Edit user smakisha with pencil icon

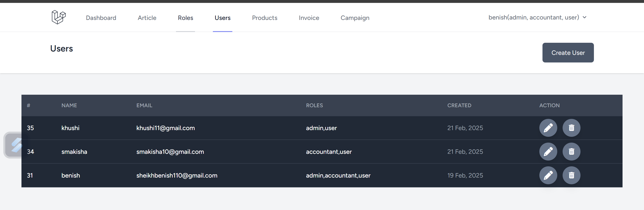tap(548, 152)
